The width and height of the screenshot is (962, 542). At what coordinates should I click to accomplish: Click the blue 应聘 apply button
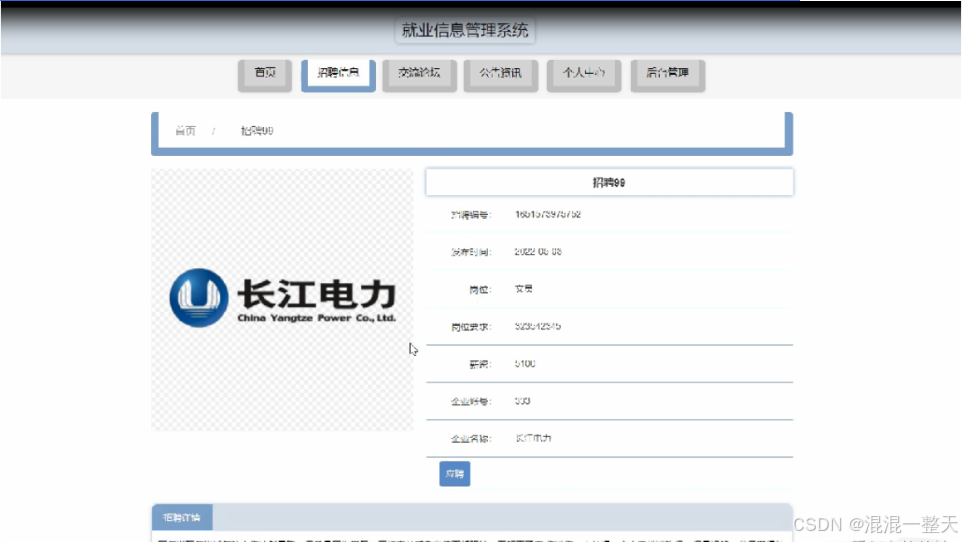pyautogui.click(x=455, y=474)
